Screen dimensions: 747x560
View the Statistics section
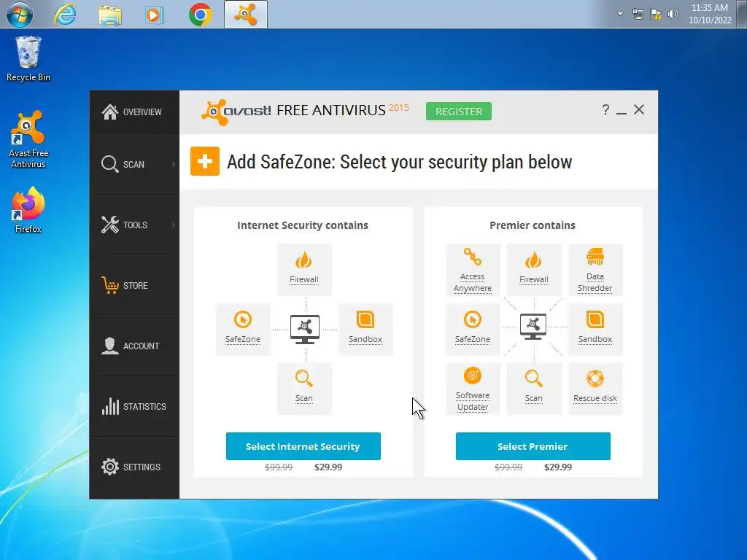tap(134, 406)
